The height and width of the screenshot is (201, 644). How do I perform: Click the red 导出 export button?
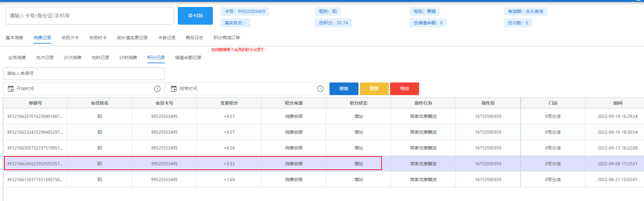404,89
